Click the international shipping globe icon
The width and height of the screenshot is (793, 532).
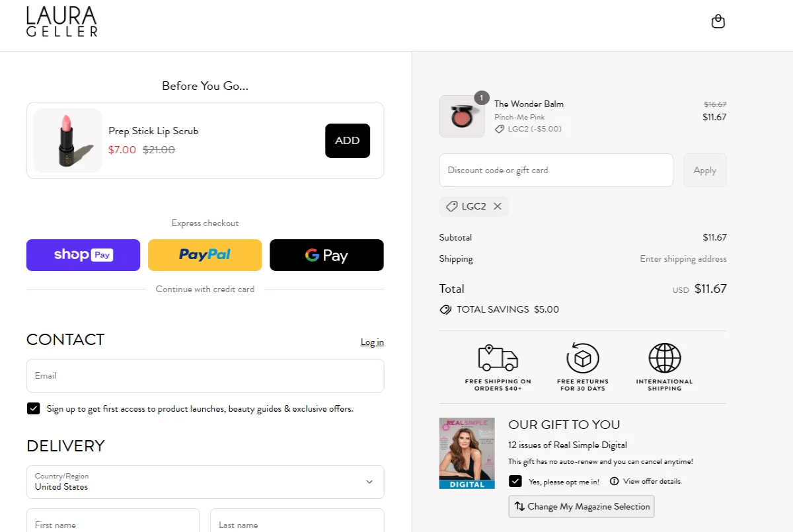[x=664, y=358]
